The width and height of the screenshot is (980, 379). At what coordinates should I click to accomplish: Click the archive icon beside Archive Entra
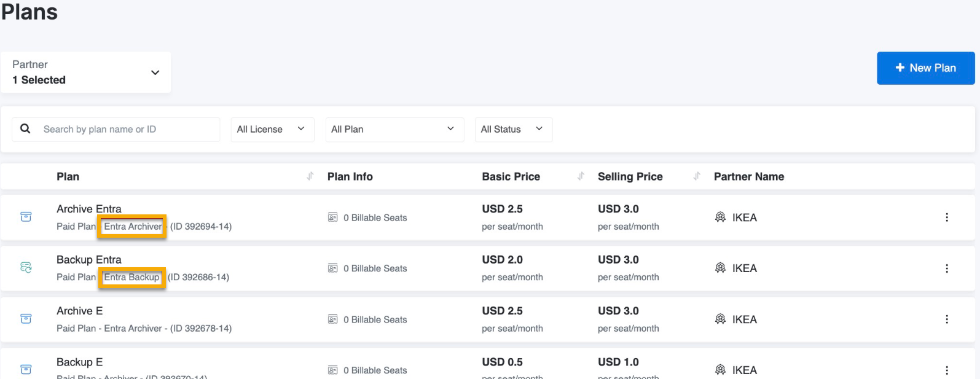point(26,217)
